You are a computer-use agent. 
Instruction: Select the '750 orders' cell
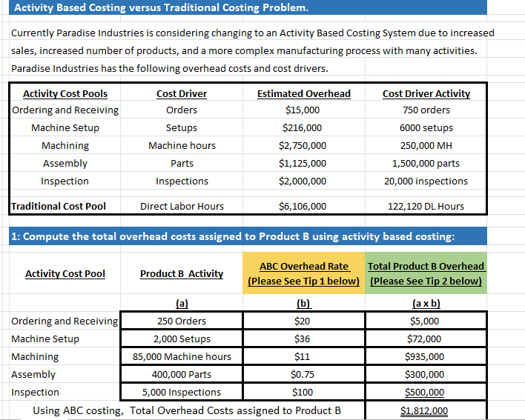(426, 110)
